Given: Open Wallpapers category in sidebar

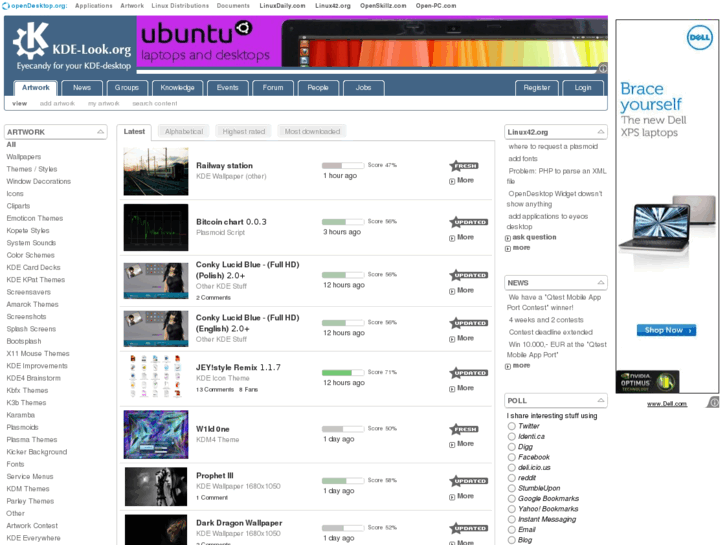Looking at the screenshot, I should click(24, 157).
